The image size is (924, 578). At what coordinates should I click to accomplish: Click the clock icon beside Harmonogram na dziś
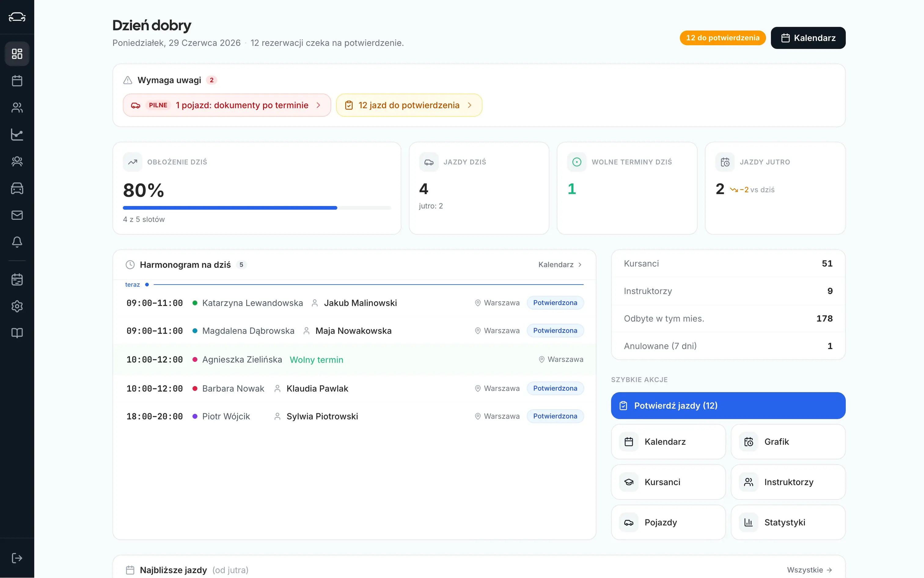tap(130, 264)
